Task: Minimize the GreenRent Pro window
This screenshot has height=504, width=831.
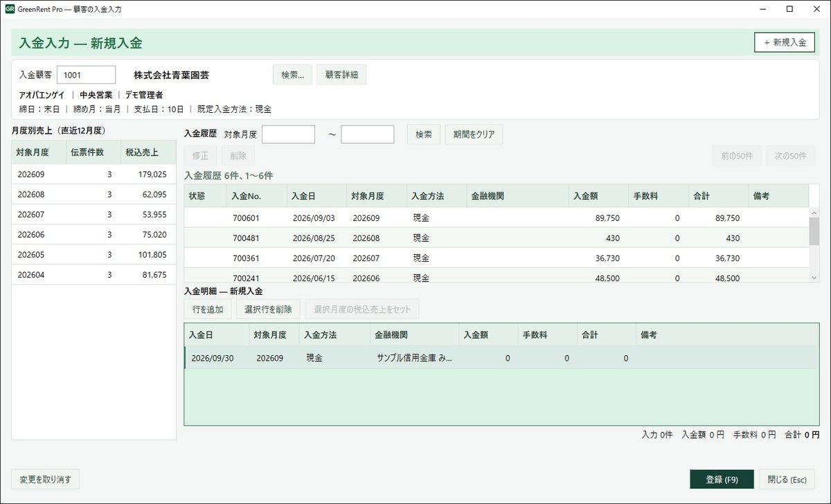Action: [762, 9]
